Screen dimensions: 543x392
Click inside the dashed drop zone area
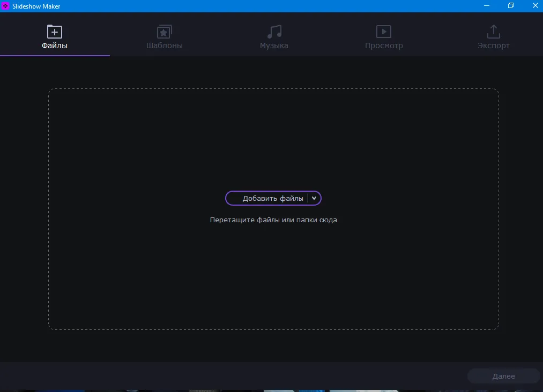point(274,134)
